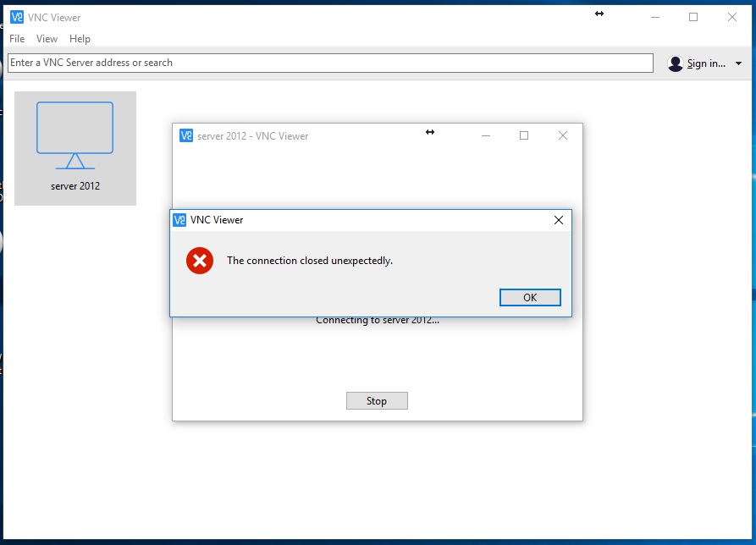Close the connection error dialog
Viewport: 756px width, 545px height.
click(558, 220)
